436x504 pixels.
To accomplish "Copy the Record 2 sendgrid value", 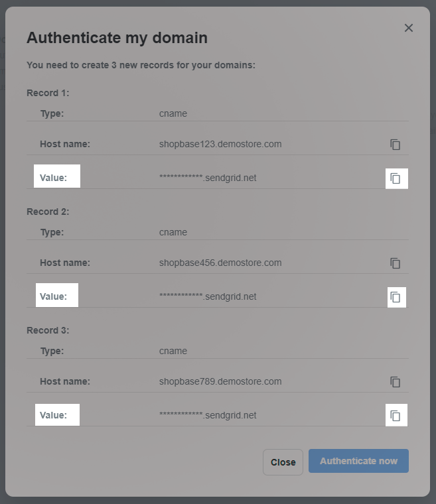I will 395,297.
